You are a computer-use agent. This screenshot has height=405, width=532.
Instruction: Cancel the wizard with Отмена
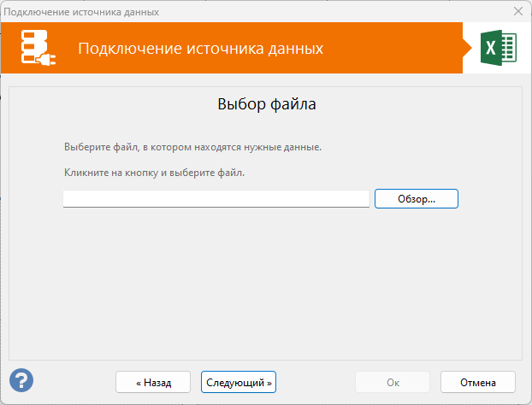pyautogui.click(x=478, y=381)
